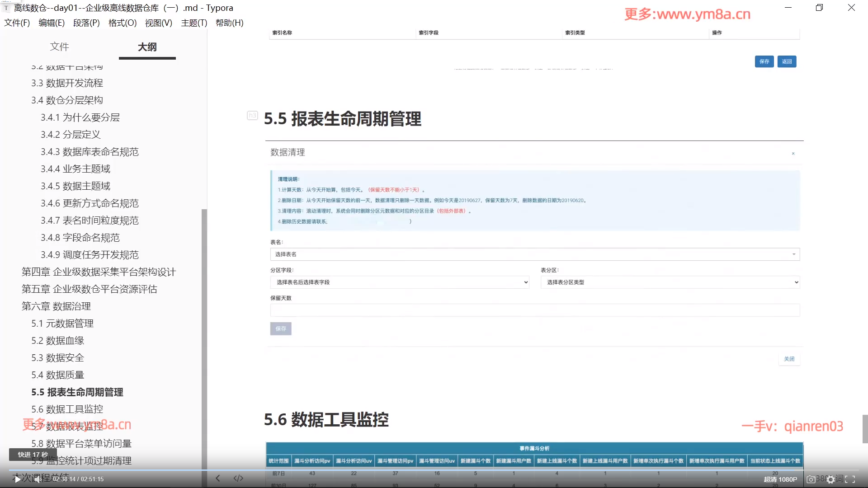
Task: Toggle source code mode icon
Action: (238, 478)
